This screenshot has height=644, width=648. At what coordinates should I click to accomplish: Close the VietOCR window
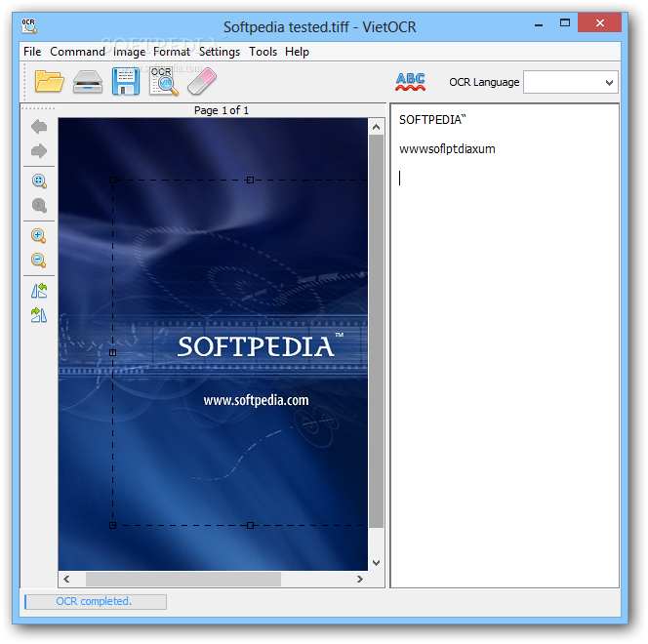tap(599, 22)
